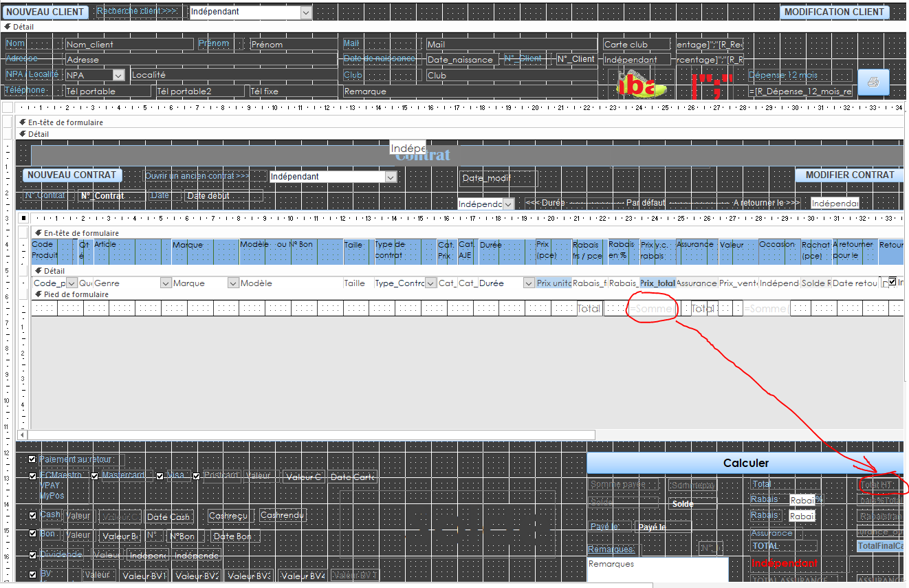Image resolution: width=909 pixels, height=588 pixels.
Task: Toggle the Dividende checkbox
Action: pos(32,554)
